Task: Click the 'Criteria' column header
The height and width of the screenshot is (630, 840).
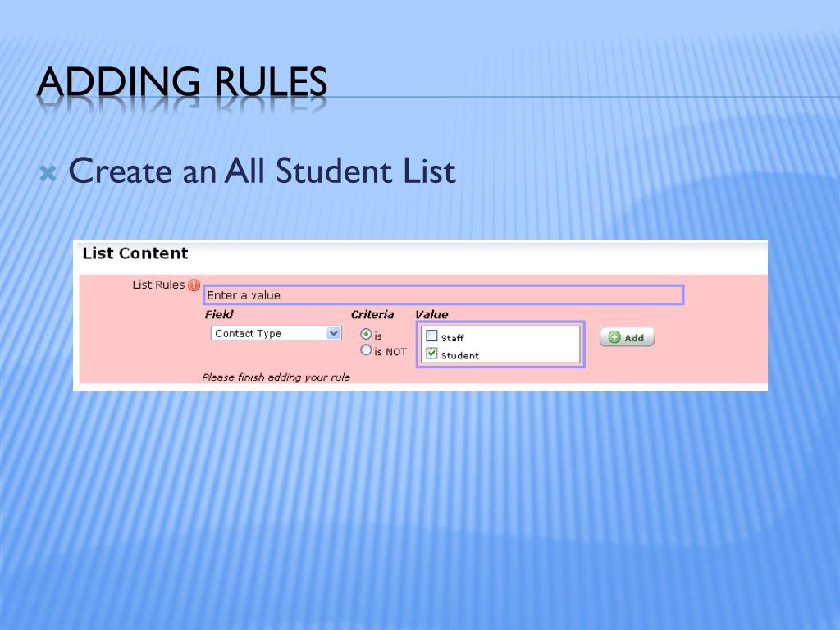Action: 372,314
